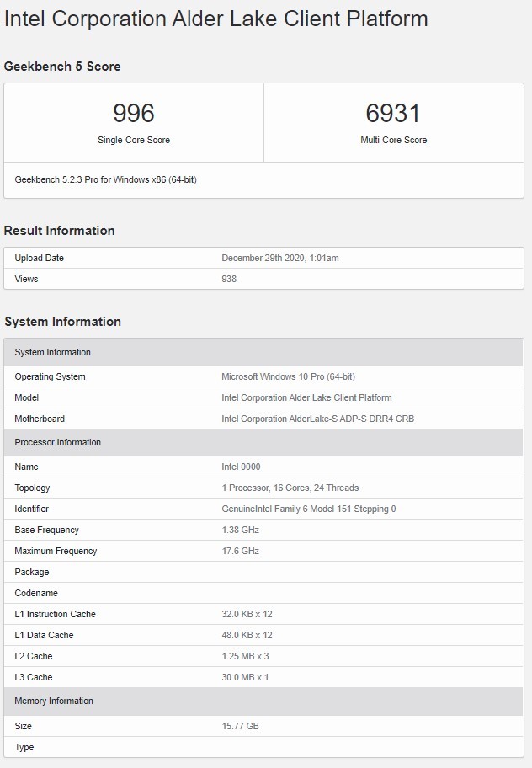
Task: Click the 'Processor Information' table header
Action: coord(263,442)
